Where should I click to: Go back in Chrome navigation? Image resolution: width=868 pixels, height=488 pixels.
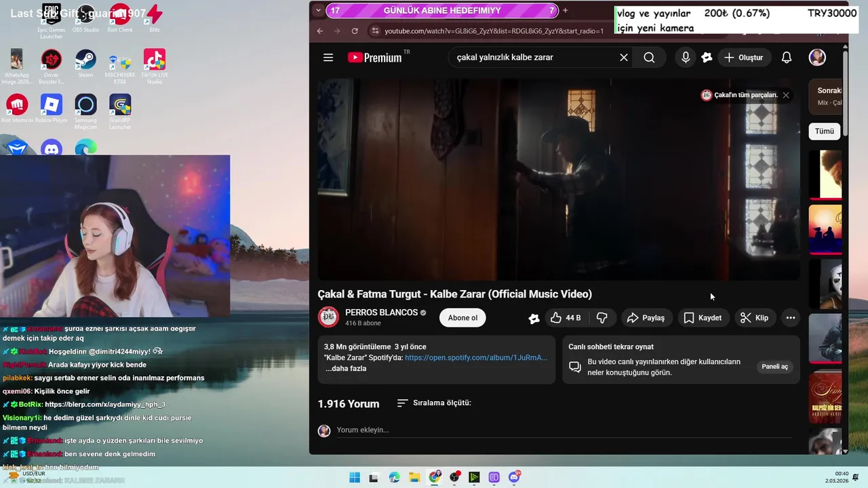[320, 31]
